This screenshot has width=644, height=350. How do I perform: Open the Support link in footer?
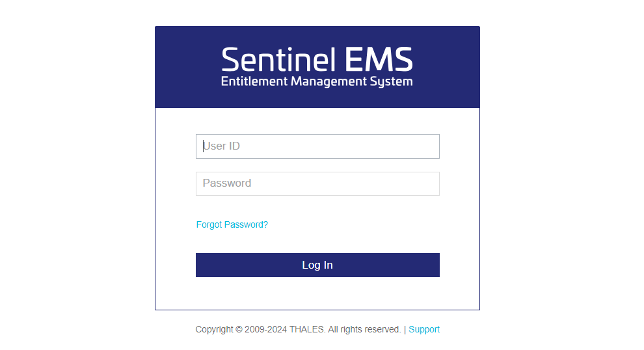pos(424,329)
